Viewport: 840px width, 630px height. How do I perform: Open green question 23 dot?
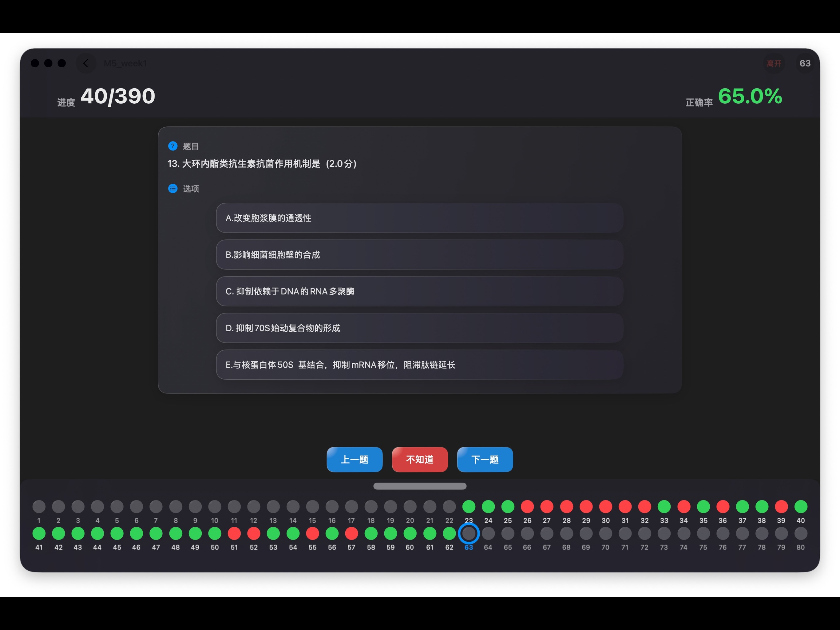pos(469,507)
